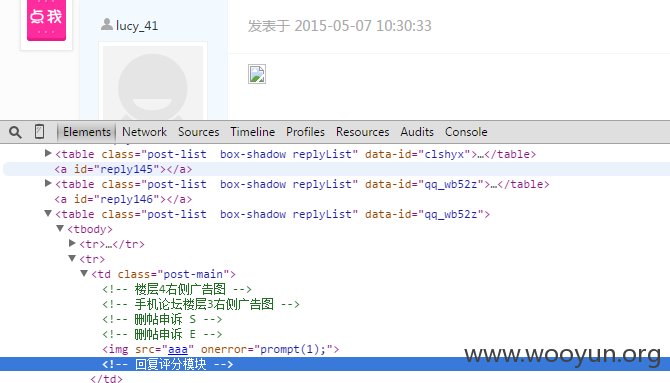Click the lucy_41 avatar placeholder image
The height and width of the screenshot is (383, 670).
[x=153, y=81]
